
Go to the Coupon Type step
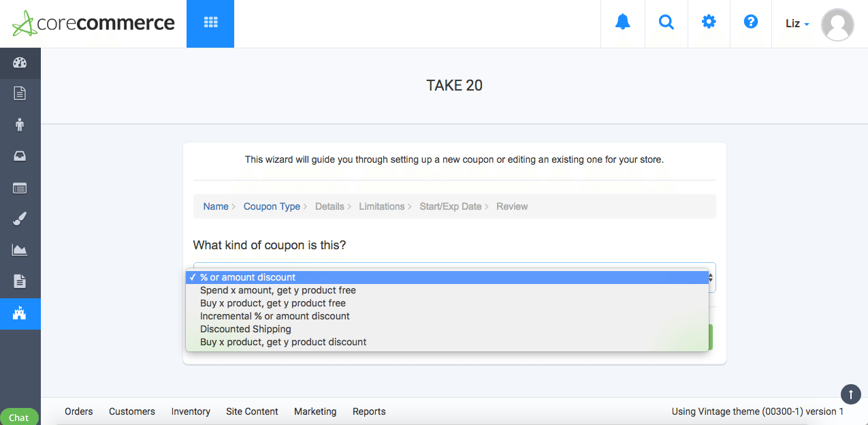[272, 206]
